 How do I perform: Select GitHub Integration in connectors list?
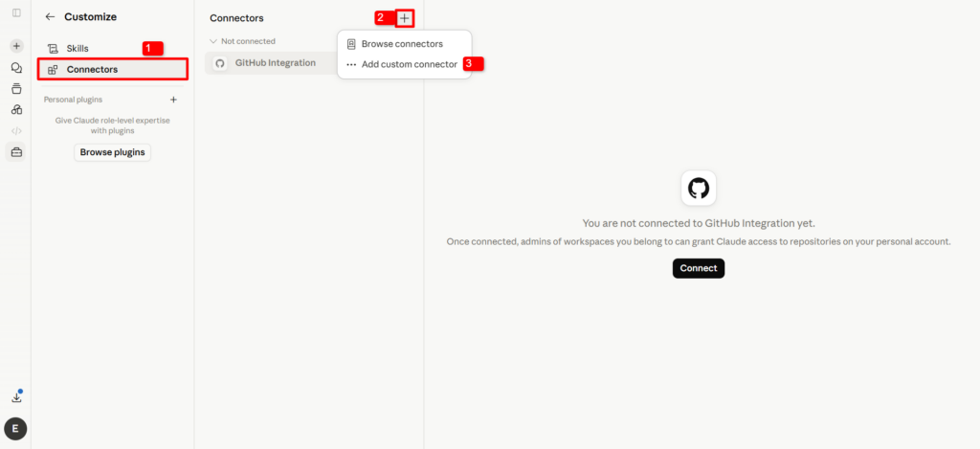click(272, 63)
